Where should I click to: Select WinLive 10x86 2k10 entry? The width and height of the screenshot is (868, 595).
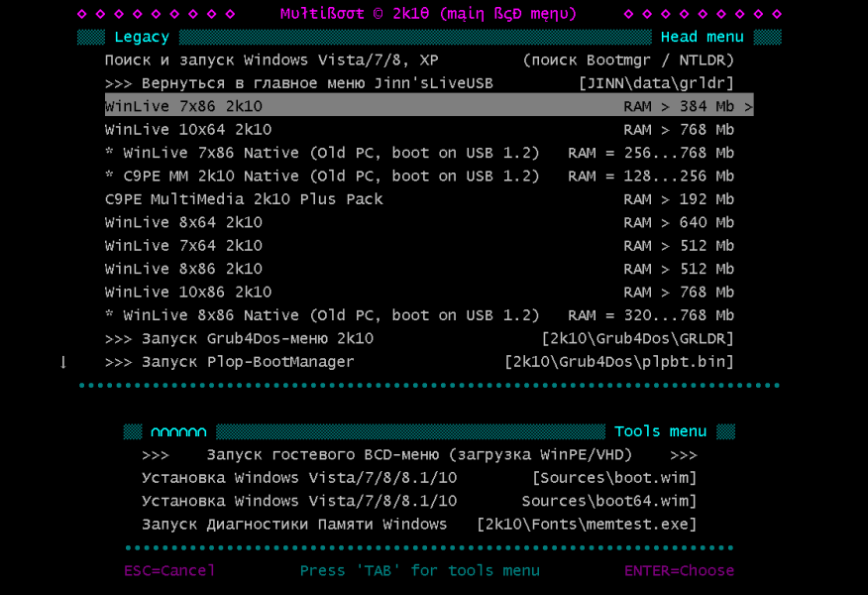pos(188,293)
